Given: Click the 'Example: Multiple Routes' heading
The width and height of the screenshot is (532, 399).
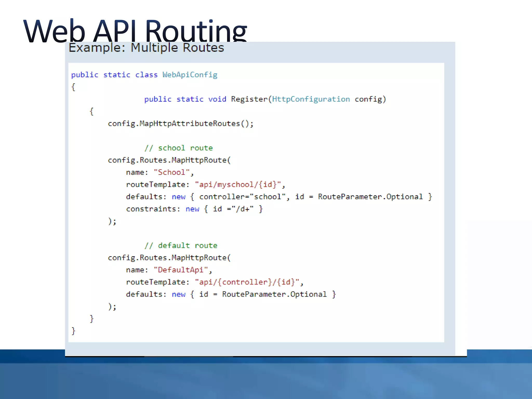Looking at the screenshot, I should click(x=146, y=48).
